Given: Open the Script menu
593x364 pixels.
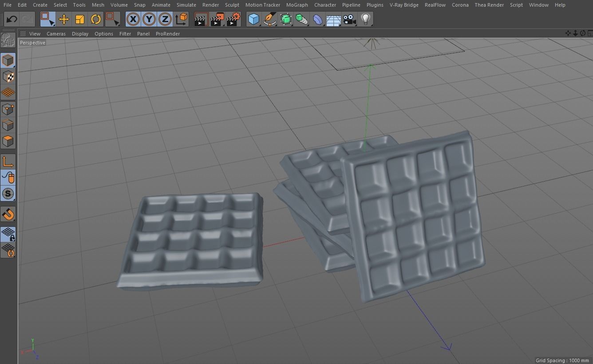Looking at the screenshot, I should pos(516,5).
